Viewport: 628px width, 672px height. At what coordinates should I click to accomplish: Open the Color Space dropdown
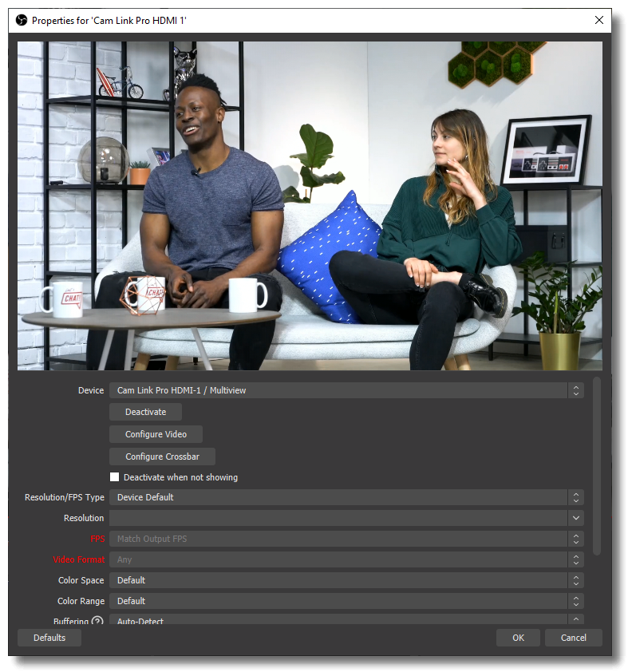[x=346, y=580]
